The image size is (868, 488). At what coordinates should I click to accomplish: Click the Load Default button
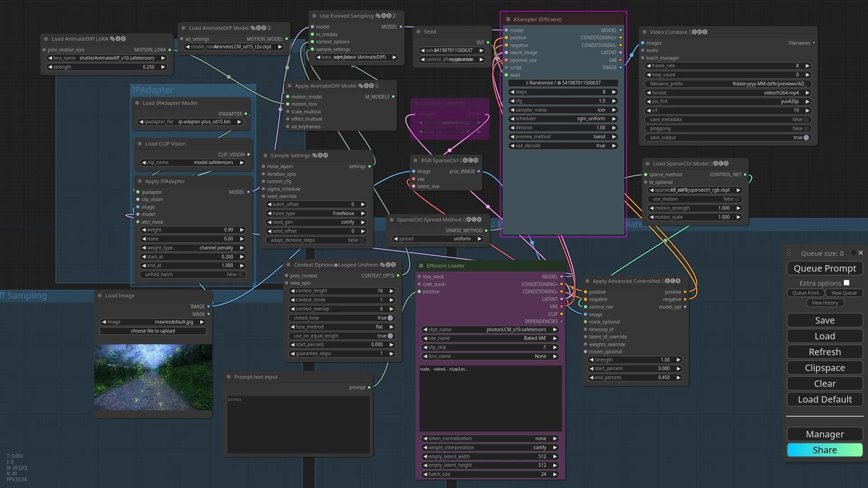point(825,399)
